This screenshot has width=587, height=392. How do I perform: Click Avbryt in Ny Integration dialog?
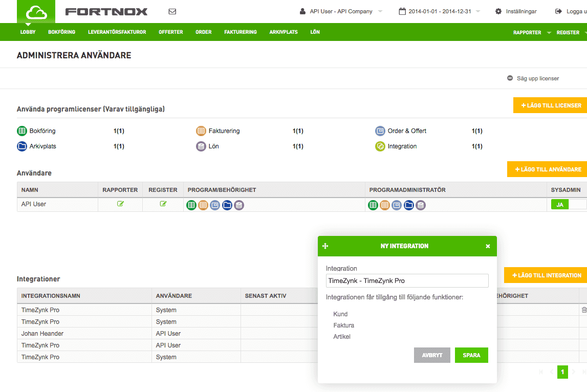pyautogui.click(x=432, y=355)
